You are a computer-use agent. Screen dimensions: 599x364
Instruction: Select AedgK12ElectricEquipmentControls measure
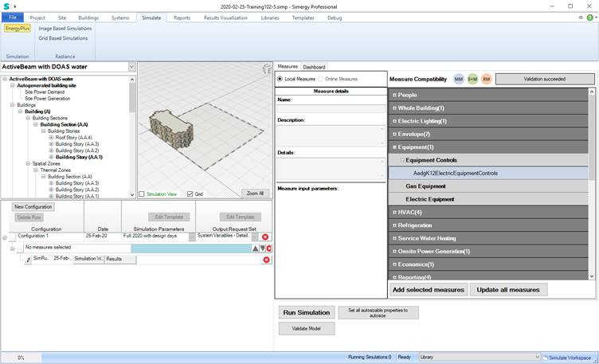tap(488, 173)
